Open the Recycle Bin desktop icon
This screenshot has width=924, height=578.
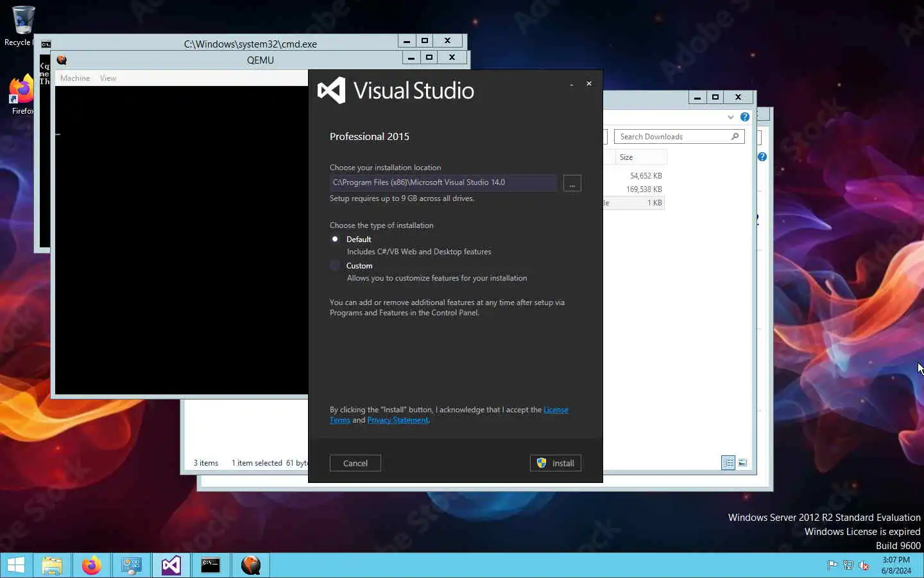(22, 26)
